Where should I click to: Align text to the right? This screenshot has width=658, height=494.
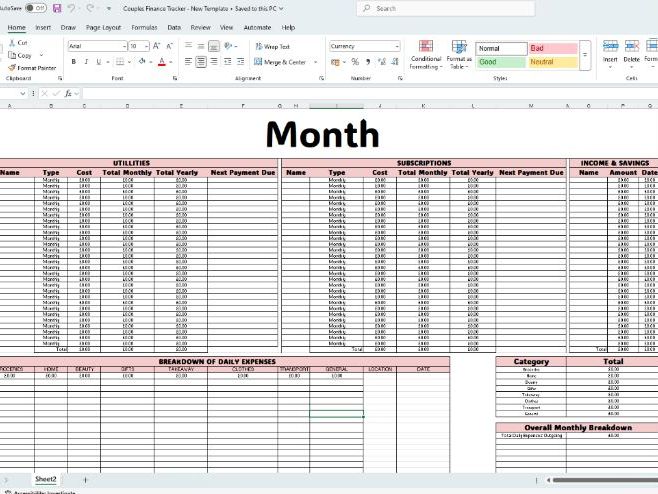(214, 62)
